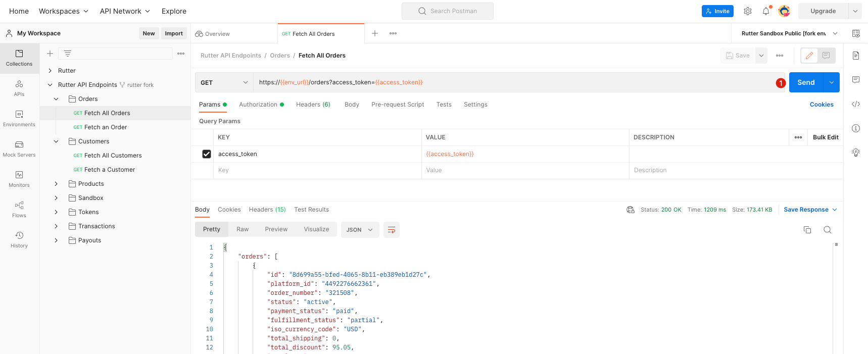Screen dimensions: 868x354
Task: Click the Import button
Action: coord(174,33)
